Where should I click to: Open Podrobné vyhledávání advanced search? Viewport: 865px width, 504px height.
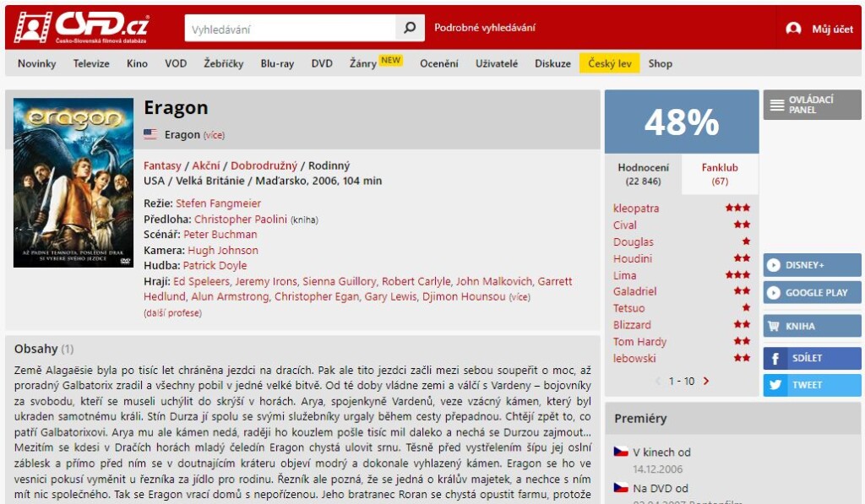coord(484,28)
